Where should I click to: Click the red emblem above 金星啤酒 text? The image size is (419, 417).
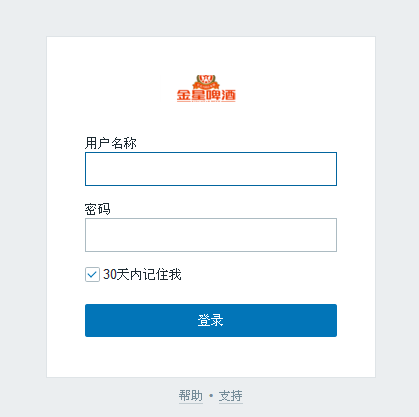[x=206, y=82]
